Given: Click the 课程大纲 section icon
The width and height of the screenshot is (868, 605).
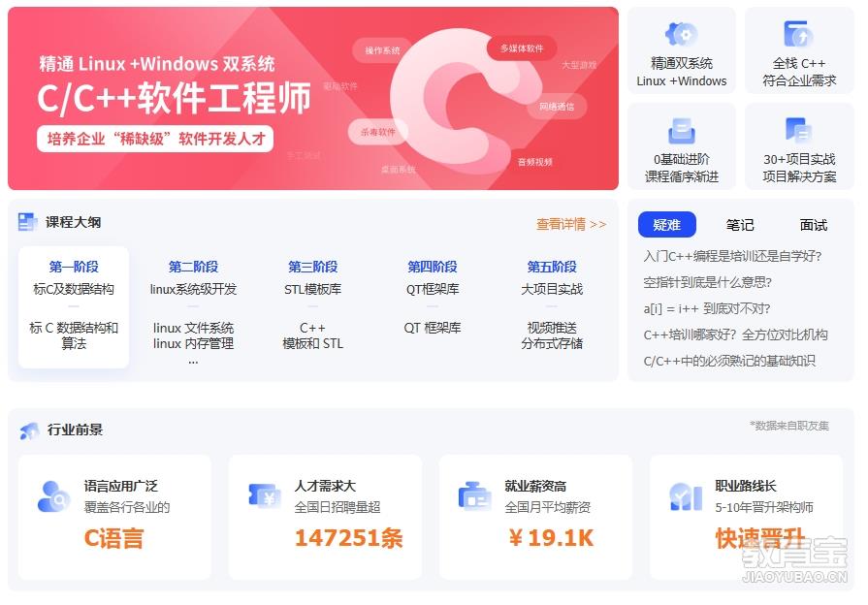Looking at the screenshot, I should (x=28, y=222).
